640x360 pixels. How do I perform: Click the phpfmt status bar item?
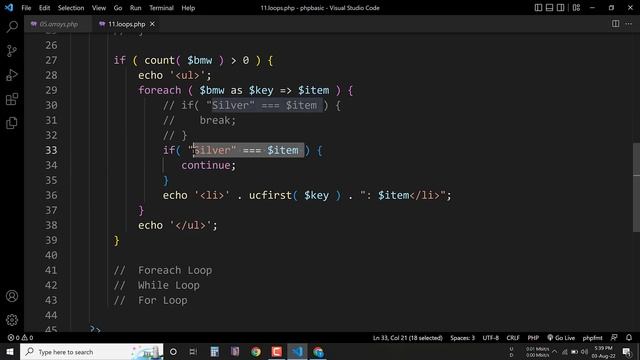(x=593, y=338)
